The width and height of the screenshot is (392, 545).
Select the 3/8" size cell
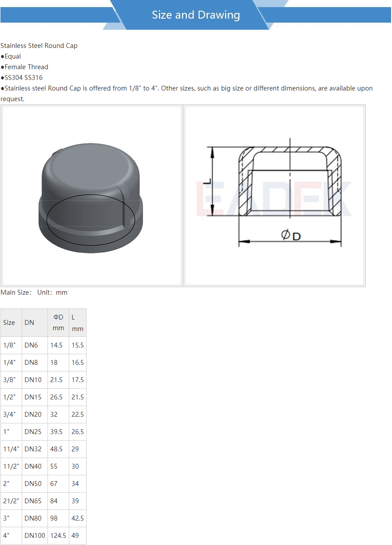[12, 380]
